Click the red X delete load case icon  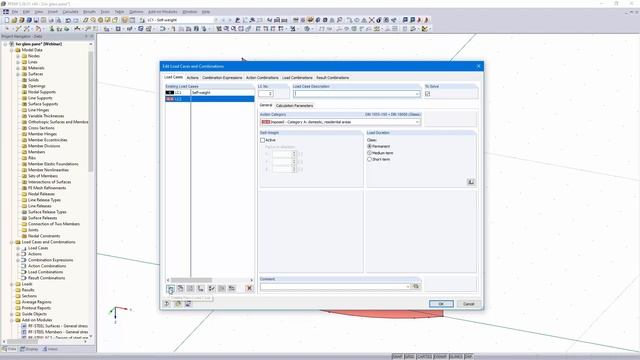pyautogui.click(x=249, y=289)
